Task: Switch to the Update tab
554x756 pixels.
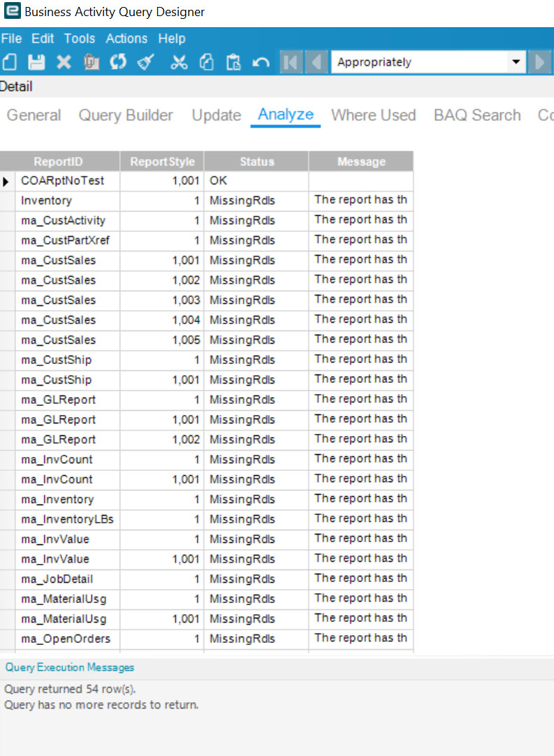Action: click(x=216, y=115)
